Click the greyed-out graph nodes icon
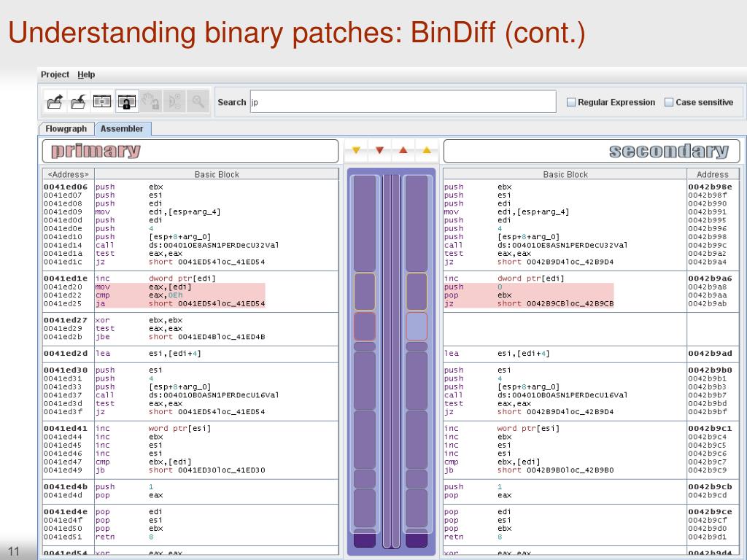This screenshot has height=560, width=747. pyautogui.click(x=174, y=102)
